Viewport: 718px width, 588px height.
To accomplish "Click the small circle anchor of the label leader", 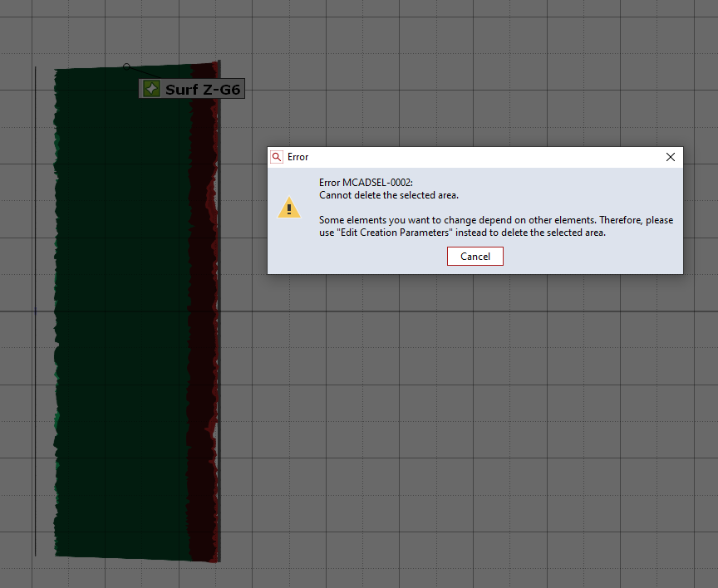I will pos(126,66).
